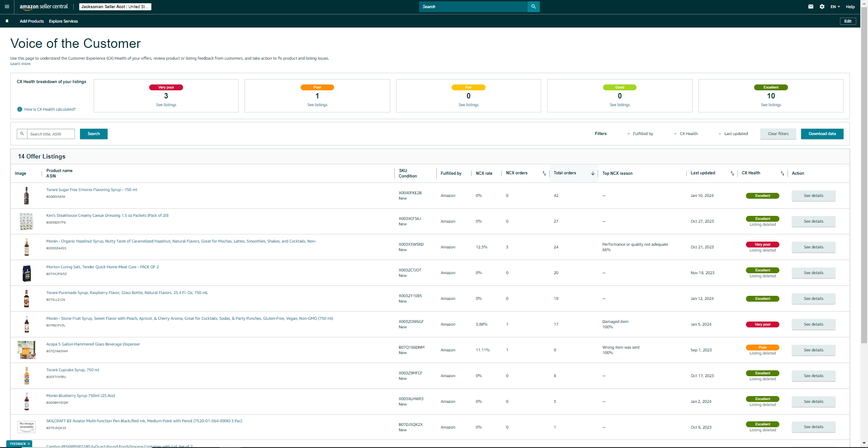Open Monin Stone Fruit Syrup thumbnail
Image resolution: width=868 pixels, height=448 pixels.
pyautogui.click(x=27, y=324)
